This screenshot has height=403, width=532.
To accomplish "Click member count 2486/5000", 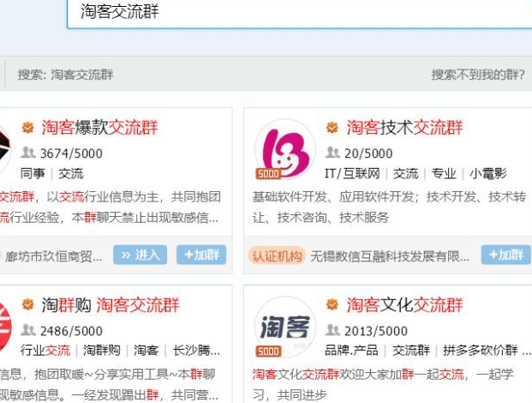I will [71, 331].
